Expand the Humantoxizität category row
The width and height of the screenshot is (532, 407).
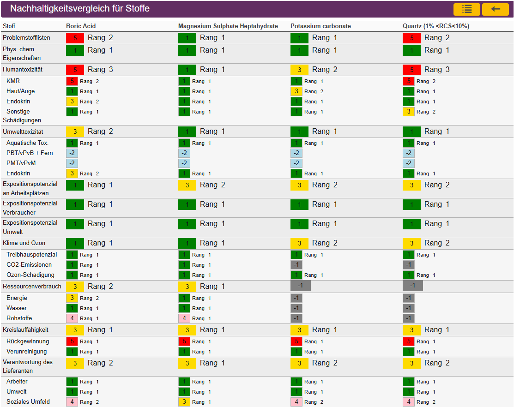coord(23,69)
